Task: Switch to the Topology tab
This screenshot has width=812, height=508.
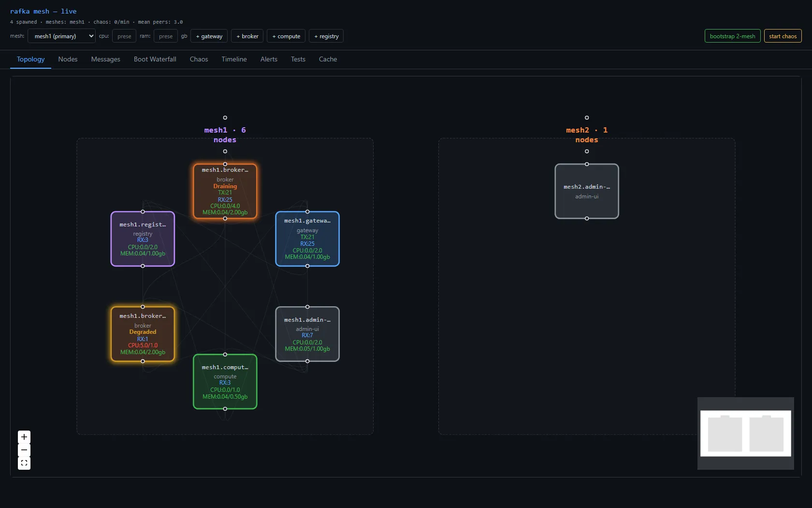Action: click(31, 59)
